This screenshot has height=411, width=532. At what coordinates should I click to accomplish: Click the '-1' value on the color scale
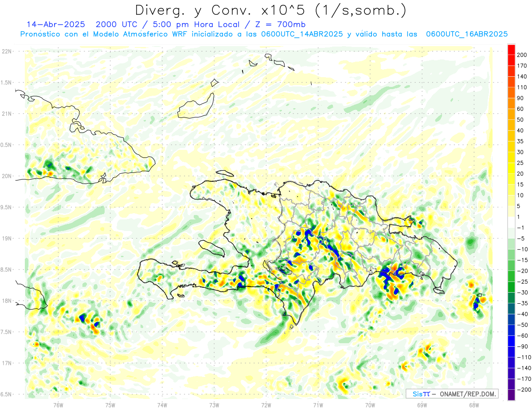[x=521, y=228]
